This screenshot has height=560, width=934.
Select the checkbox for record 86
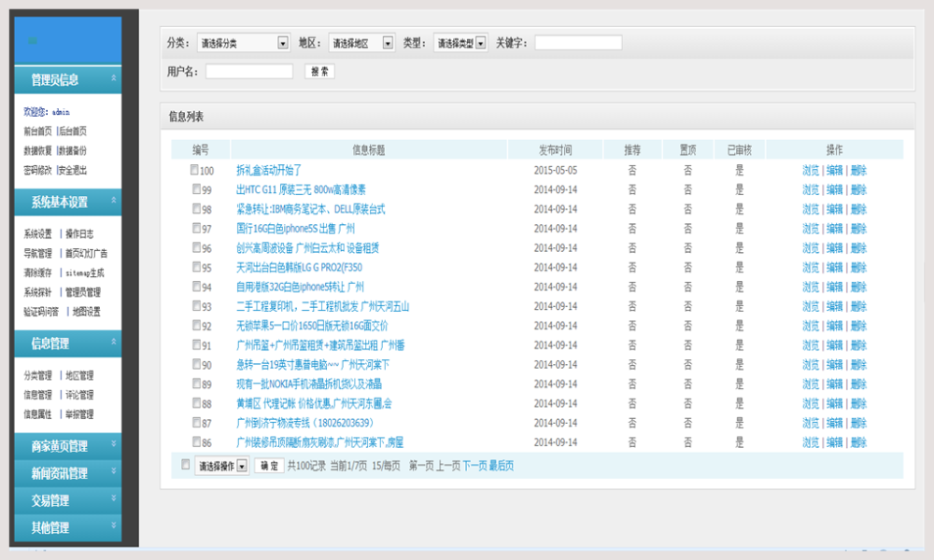[194, 441]
